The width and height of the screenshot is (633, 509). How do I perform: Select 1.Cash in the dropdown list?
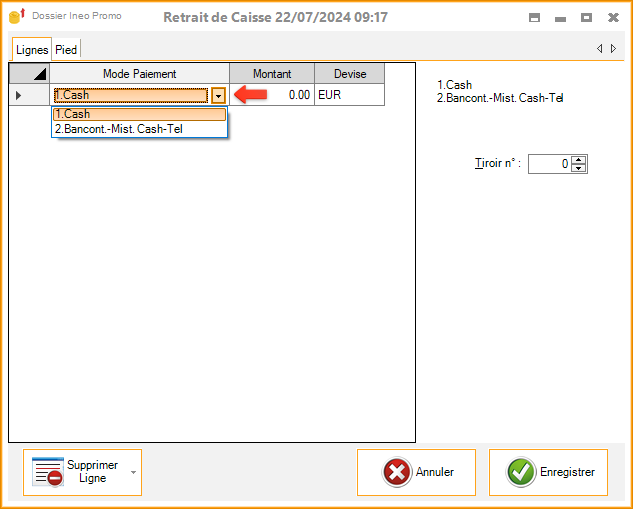[x=139, y=114]
